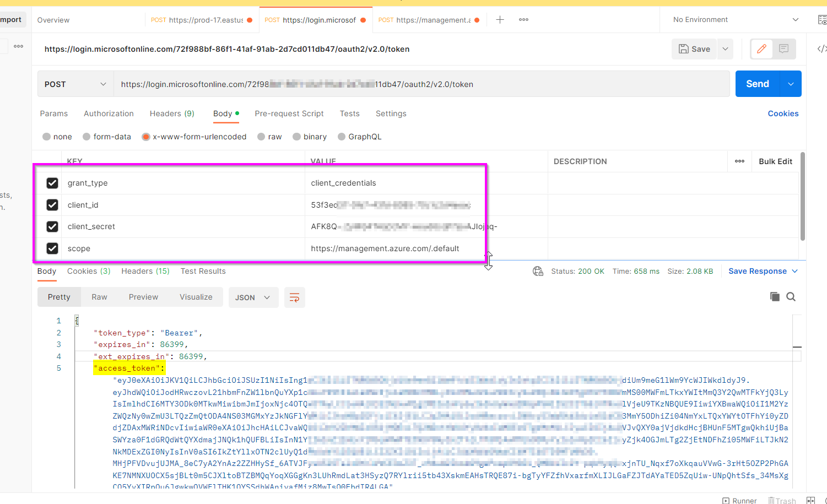
Task: Open the Cookies link above Settings
Action: point(783,113)
